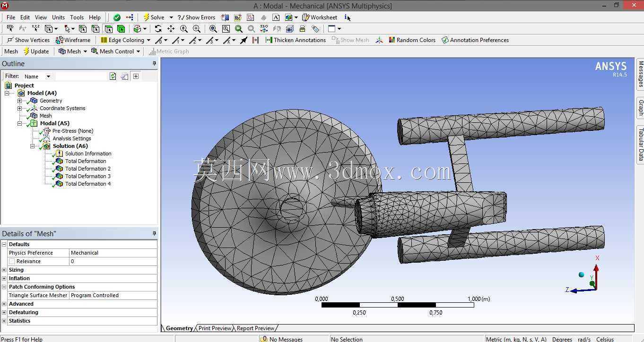
Task: Click the edge selection filter icon
Action: (96, 29)
